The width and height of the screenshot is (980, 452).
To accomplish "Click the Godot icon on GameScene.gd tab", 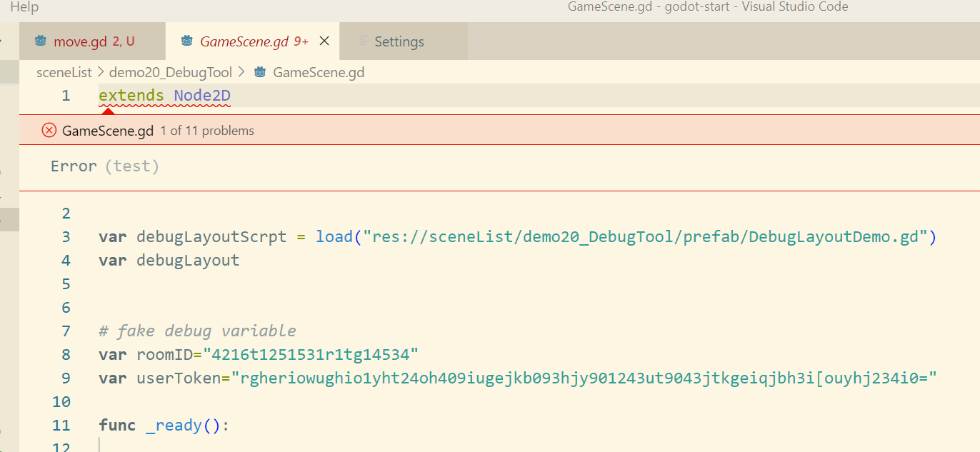I will [186, 41].
